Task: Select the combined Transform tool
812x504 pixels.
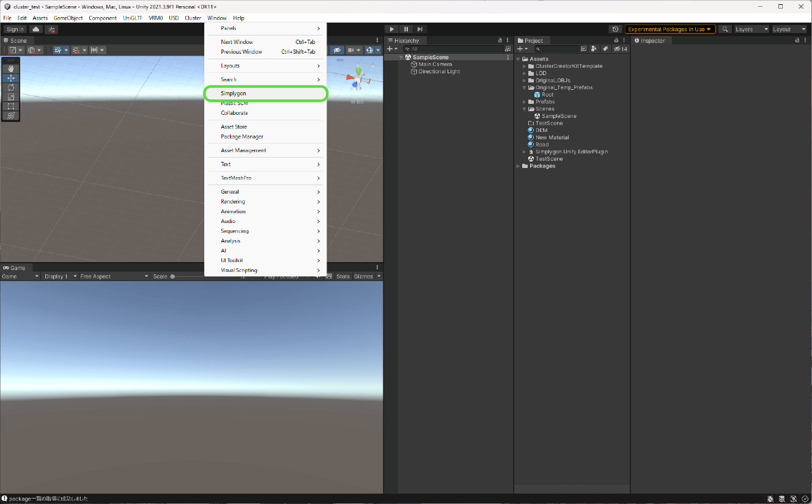Action: [11, 115]
